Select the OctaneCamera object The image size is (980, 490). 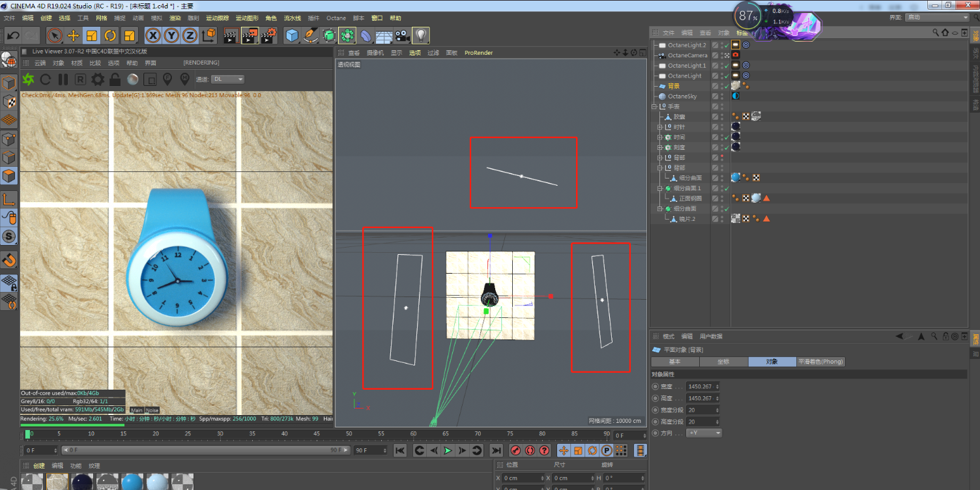pos(687,55)
